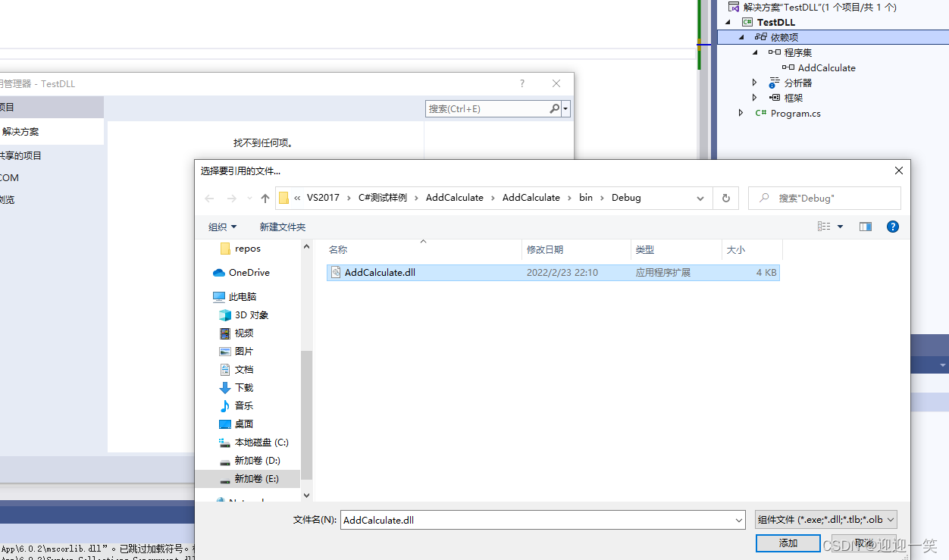
Task: Expand the Program.cs node arrow
Action: point(741,113)
